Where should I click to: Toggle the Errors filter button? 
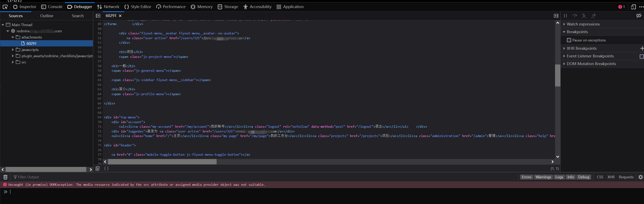click(x=526, y=177)
